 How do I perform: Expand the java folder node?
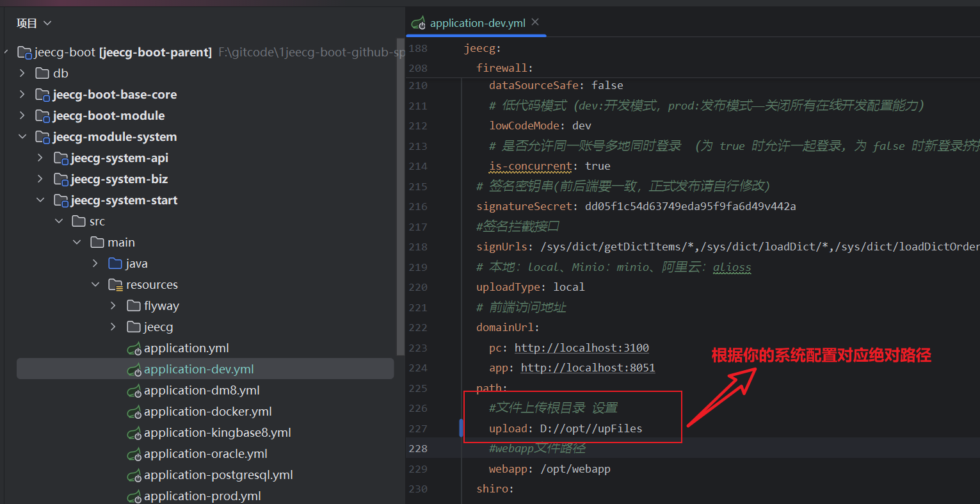point(95,263)
